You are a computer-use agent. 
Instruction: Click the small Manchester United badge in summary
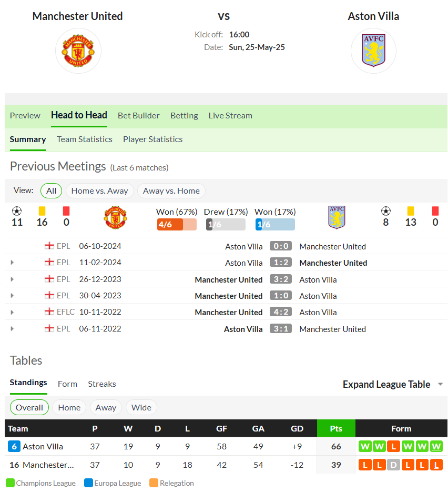pyautogui.click(x=115, y=217)
